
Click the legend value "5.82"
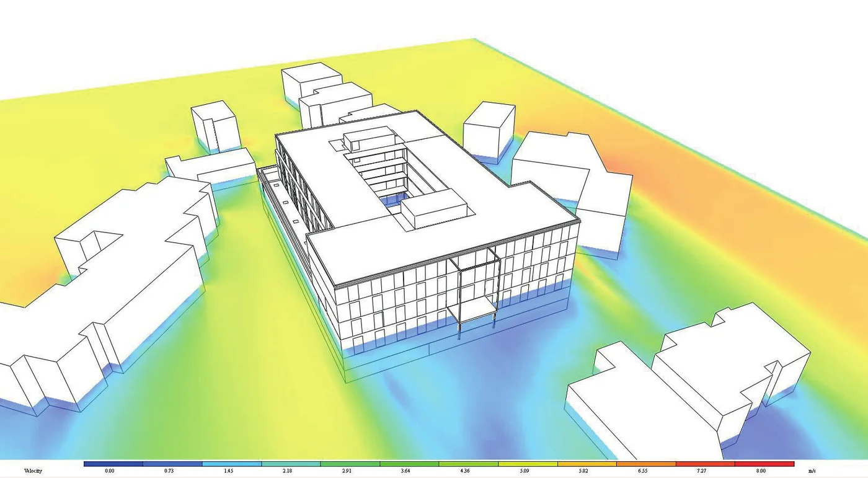pyautogui.click(x=583, y=471)
